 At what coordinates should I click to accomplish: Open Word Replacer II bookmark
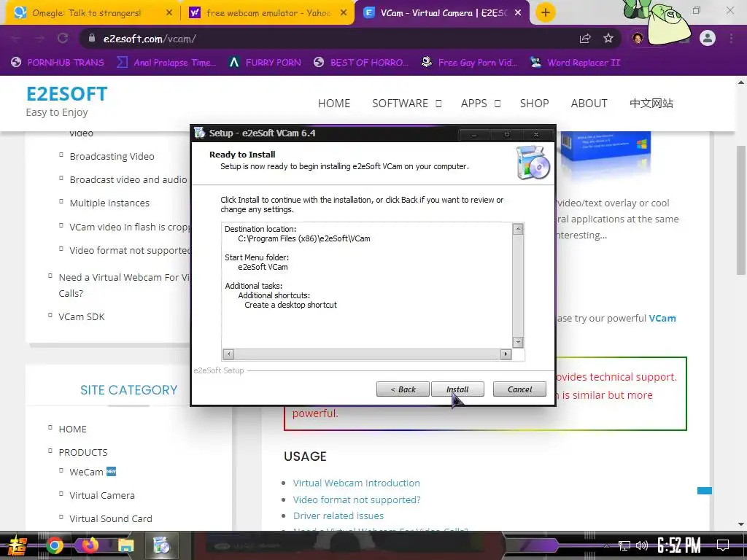tap(575, 63)
